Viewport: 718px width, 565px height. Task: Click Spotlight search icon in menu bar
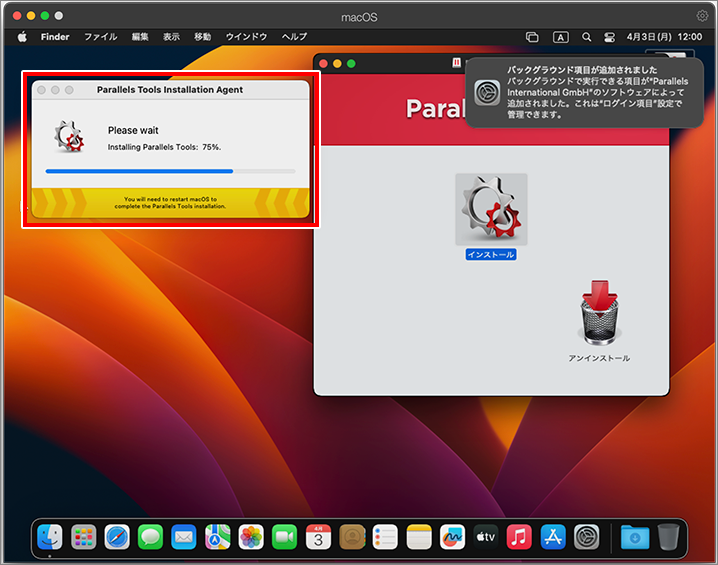click(x=586, y=37)
